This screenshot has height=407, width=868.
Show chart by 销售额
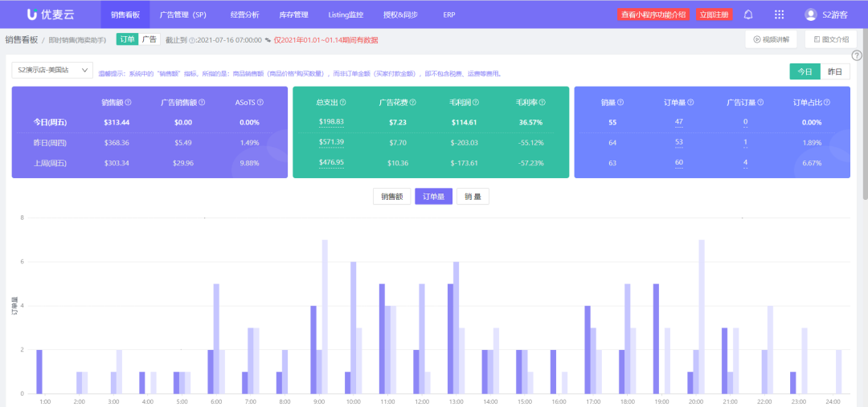click(x=392, y=197)
